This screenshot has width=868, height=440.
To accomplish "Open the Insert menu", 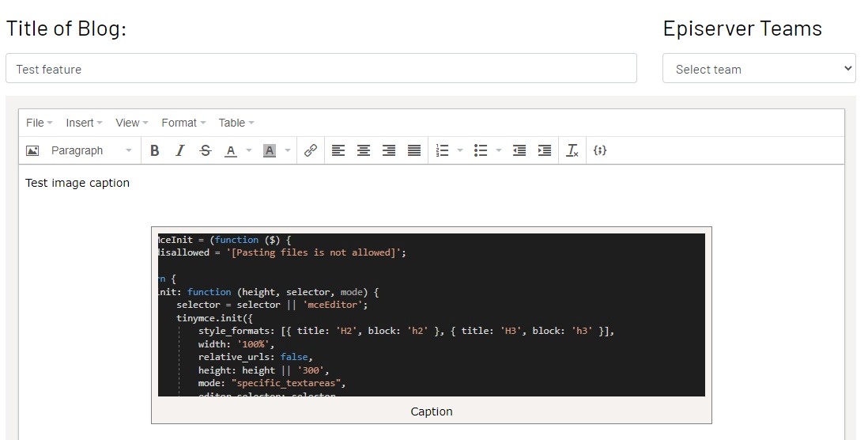I will click(84, 123).
